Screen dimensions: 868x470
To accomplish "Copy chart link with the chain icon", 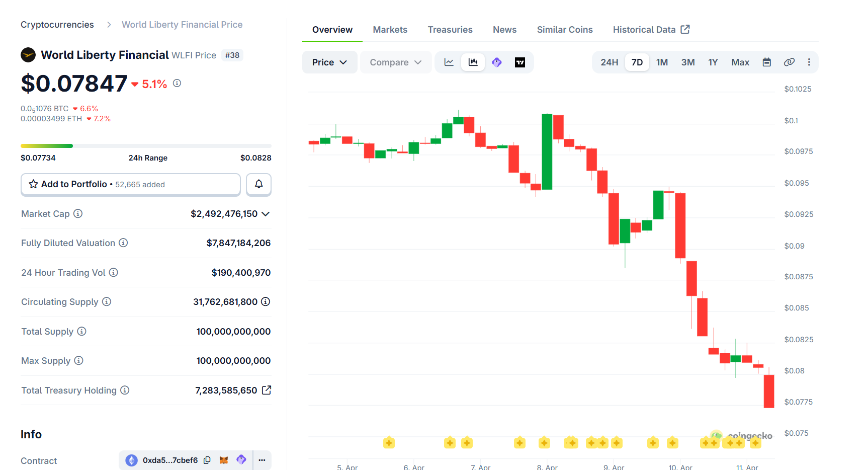I will click(x=789, y=62).
